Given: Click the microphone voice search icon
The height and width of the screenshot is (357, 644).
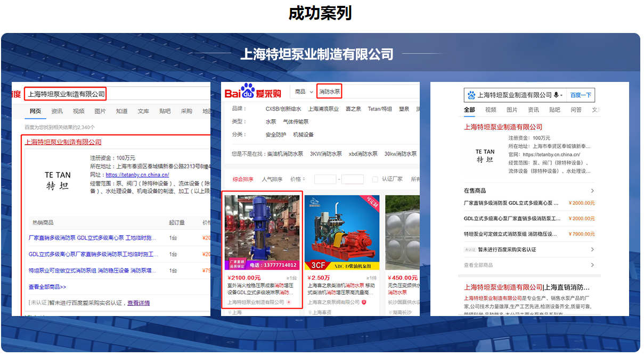Looking at the screenshot, I should [x=556, y=95].
